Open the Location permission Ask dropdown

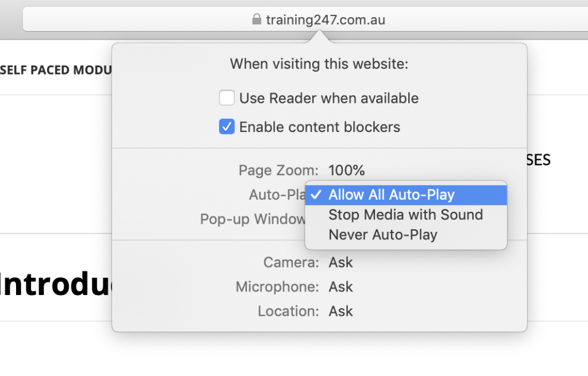click(x=341, y=311)
